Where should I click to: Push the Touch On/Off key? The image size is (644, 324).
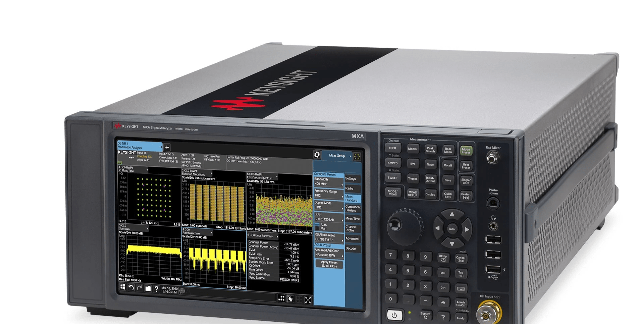[461, 303]
